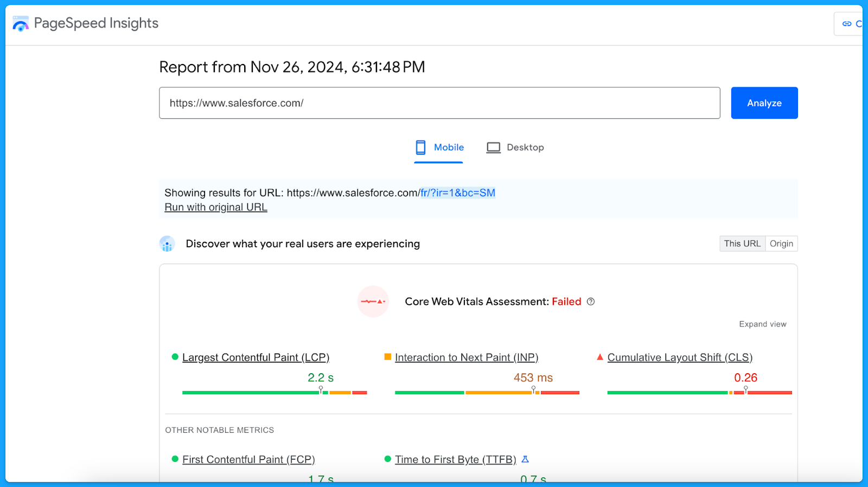The image size is (868, 487).
Task: Click the PageSpeed Insights title text
Action: (x=96, y=23)
